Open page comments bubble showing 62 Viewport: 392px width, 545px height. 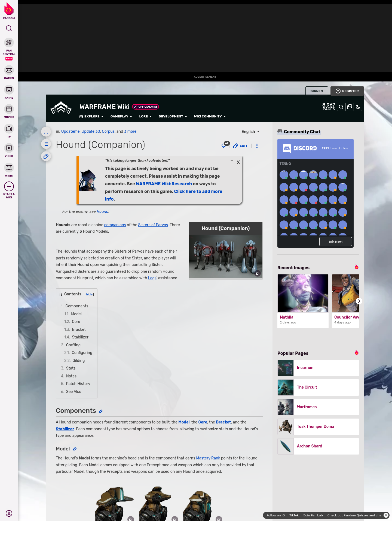coord(225,146)
